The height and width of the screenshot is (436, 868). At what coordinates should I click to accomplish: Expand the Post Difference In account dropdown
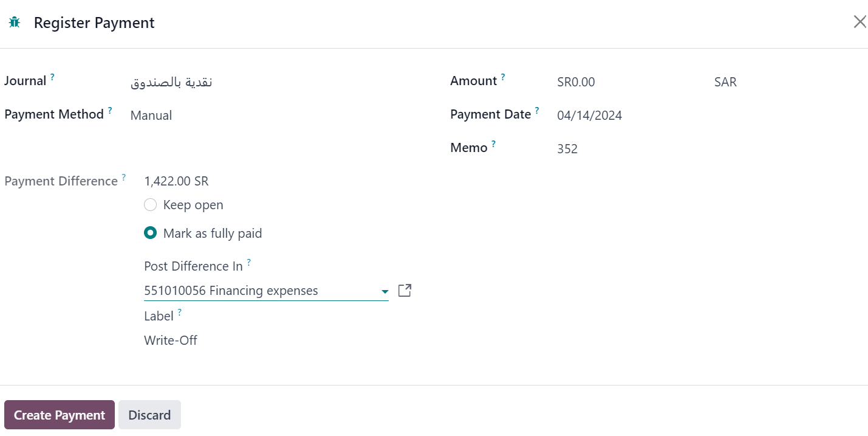coord(384,292)
